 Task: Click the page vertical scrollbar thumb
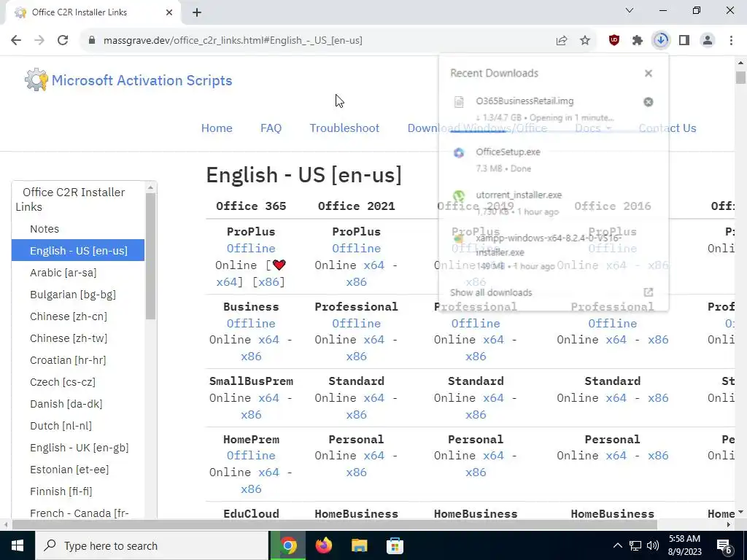(740, 77)
